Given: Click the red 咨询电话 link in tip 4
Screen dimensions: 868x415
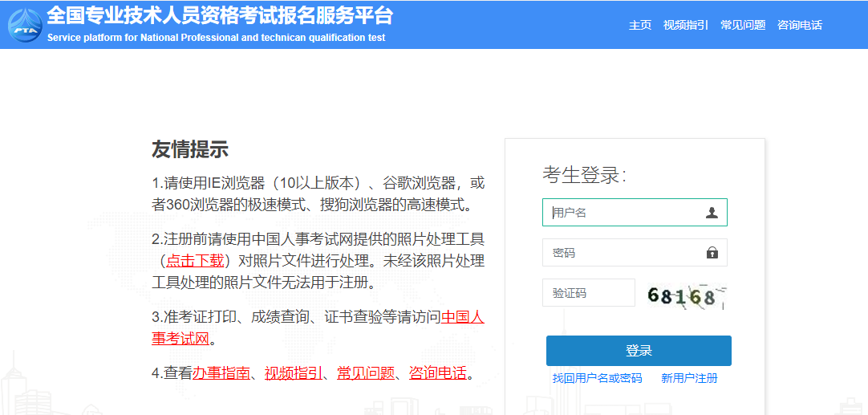Looking at the screenshot, I should click(438, 373).
